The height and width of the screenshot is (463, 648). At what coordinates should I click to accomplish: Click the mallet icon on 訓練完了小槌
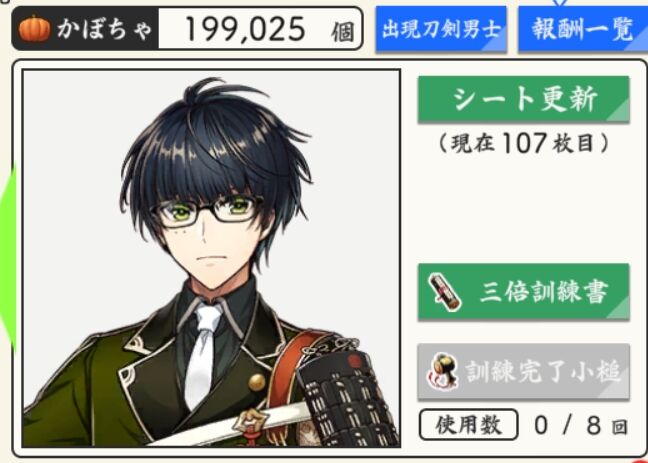coord(443,372)
